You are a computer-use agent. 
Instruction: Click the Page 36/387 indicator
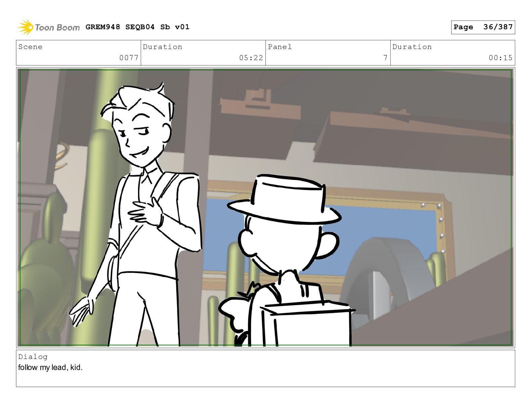click(x=483, y=27)
